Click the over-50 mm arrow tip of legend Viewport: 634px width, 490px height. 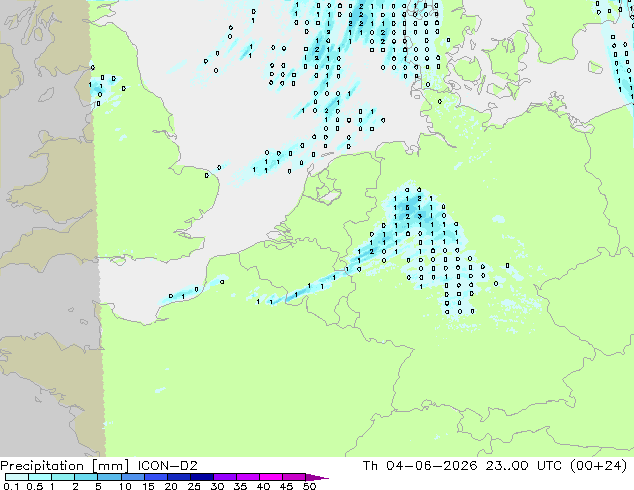[317, 477]
